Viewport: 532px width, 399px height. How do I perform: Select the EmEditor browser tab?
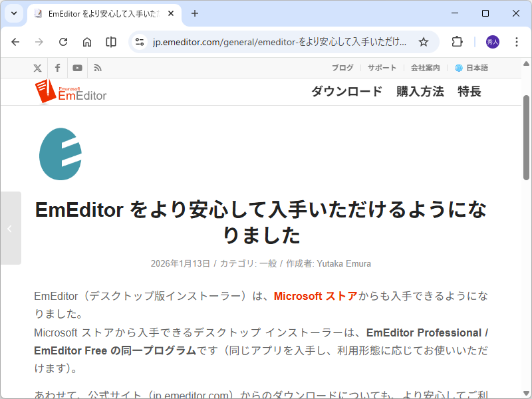104,14
